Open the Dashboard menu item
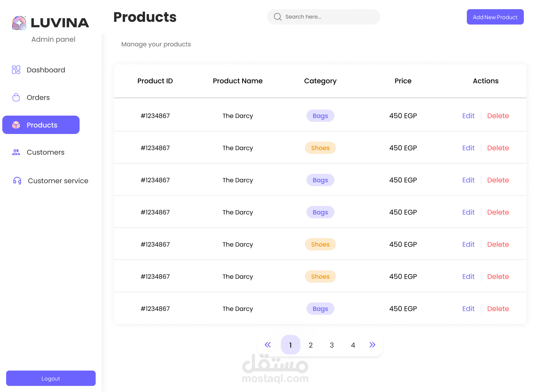 46,70
